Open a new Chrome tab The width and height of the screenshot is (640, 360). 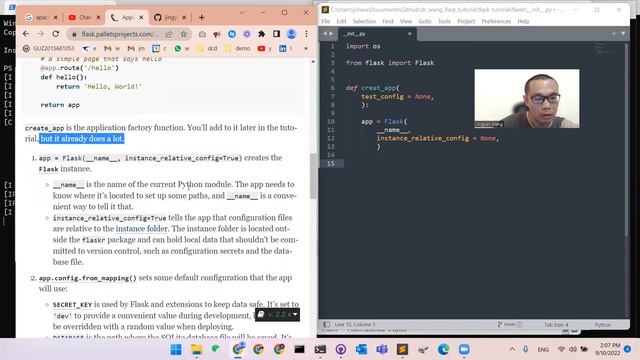coord(201,18)
